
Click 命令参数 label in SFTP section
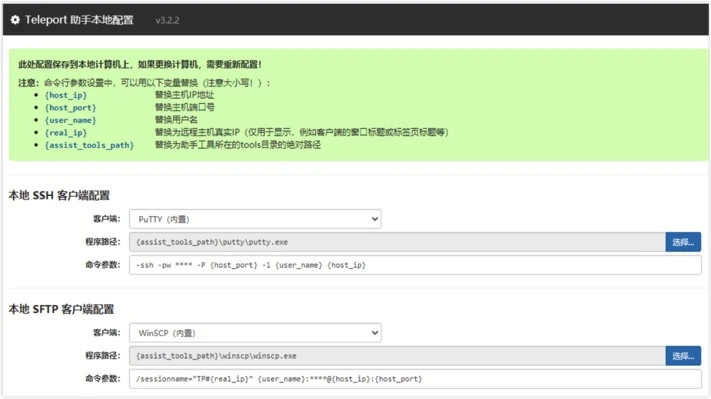pyautogui.click(x=103, y=379)
